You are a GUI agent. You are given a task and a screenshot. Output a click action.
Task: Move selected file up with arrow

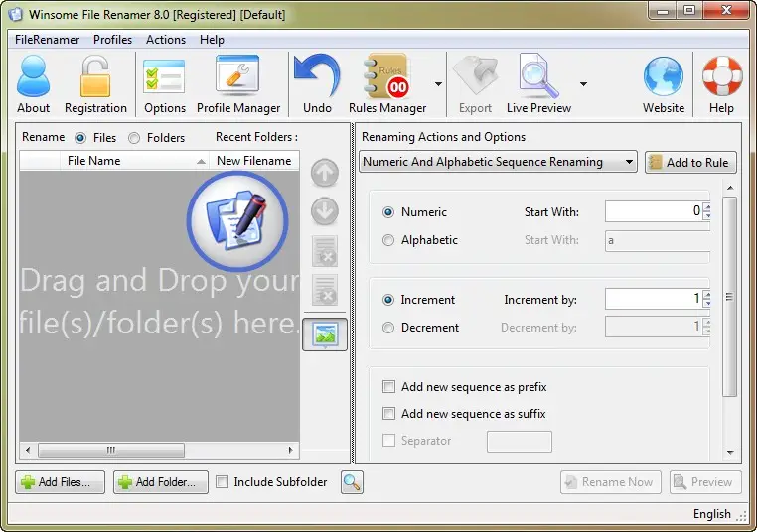325,173
